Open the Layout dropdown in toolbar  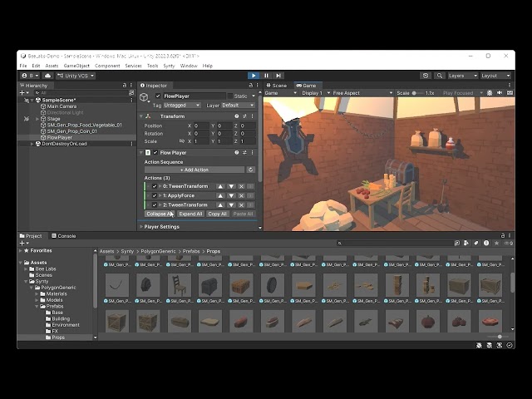(495, 76)
